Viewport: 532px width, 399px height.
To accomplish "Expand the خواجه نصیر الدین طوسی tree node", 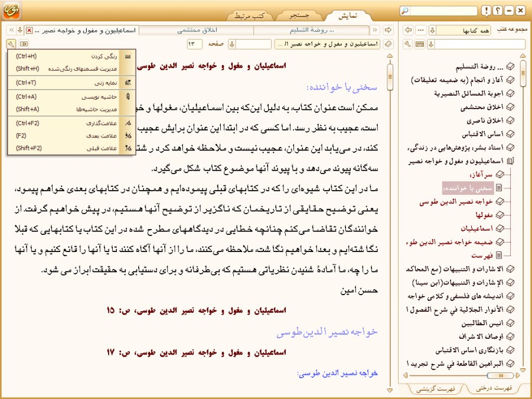I will (x=500, y=201).
